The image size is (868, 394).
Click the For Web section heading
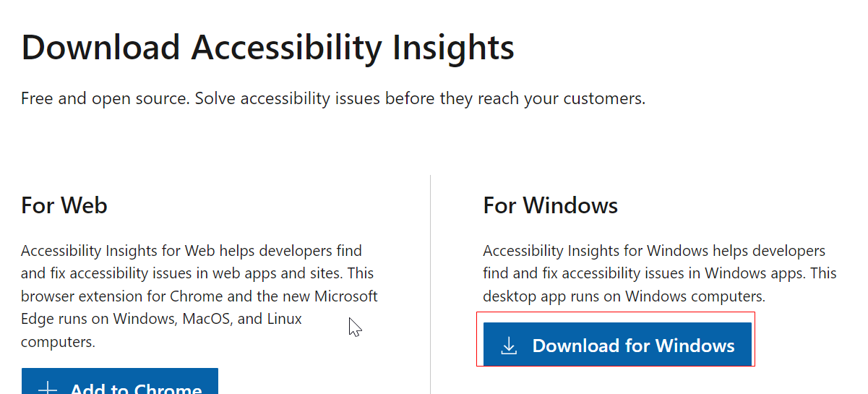(64, 205)
